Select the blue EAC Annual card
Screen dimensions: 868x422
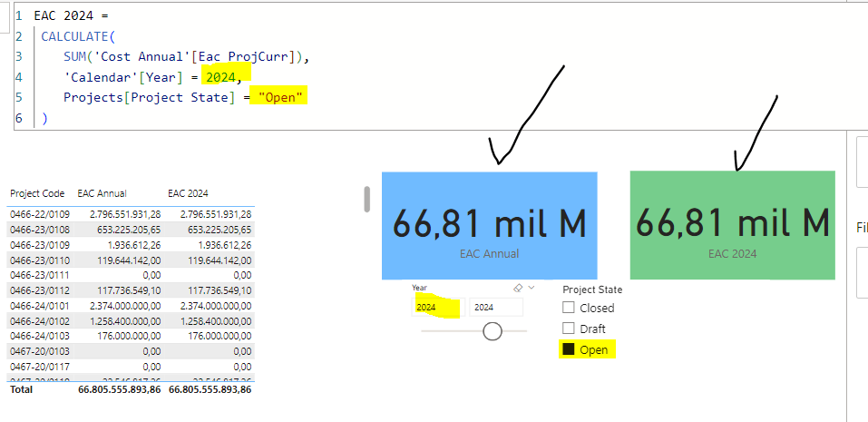point(490,225)
